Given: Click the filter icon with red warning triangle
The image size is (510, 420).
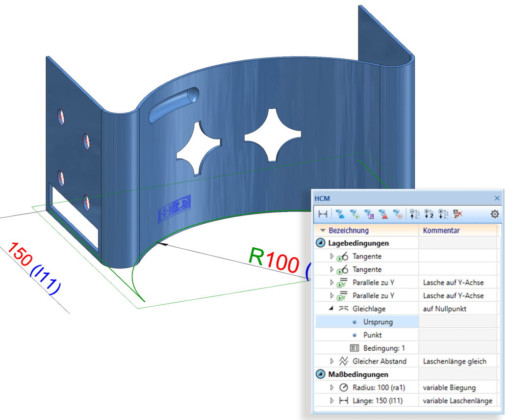Looking at the screenshot, I should point(383,214).
